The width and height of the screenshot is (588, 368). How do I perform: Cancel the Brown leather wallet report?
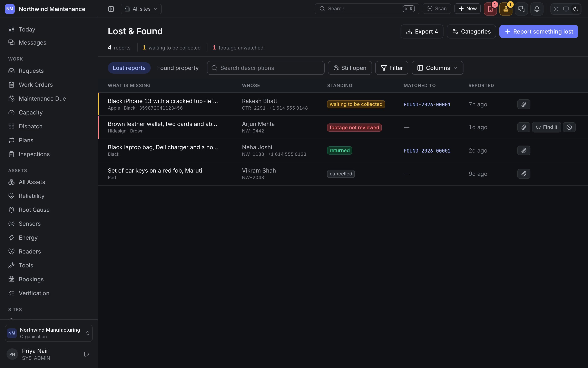(x=569, y=127)
